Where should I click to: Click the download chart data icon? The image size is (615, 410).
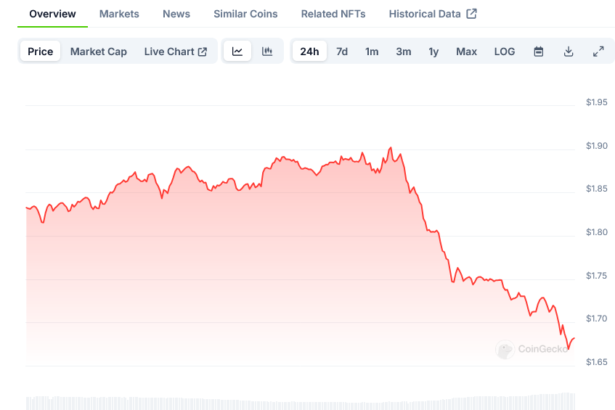[x=568, y=51]
